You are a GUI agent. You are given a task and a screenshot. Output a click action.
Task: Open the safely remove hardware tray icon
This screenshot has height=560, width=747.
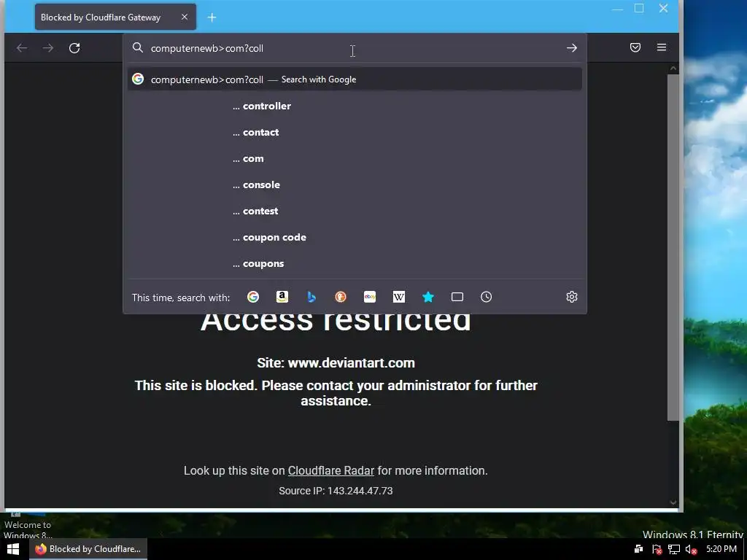[x=638, y=550]
